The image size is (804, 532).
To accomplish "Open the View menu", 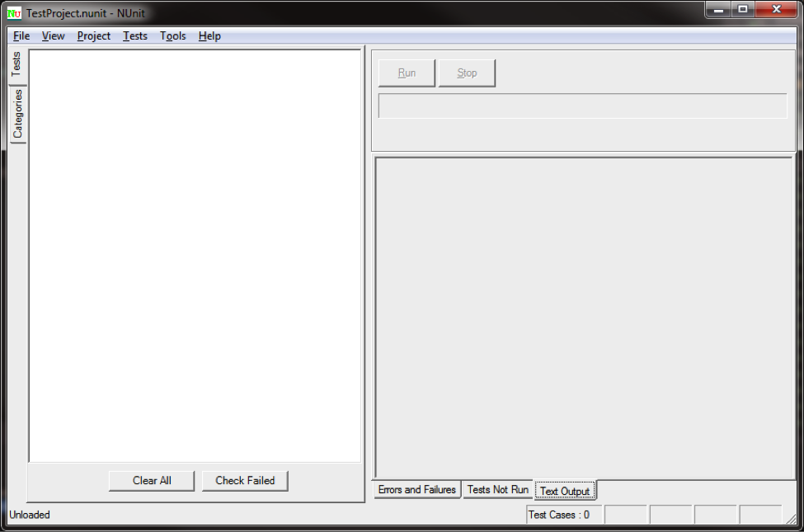I will [x=53, y=36].
